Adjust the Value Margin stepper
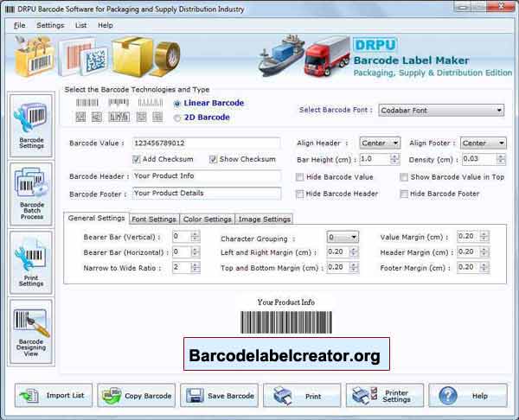 click(484, 237)
